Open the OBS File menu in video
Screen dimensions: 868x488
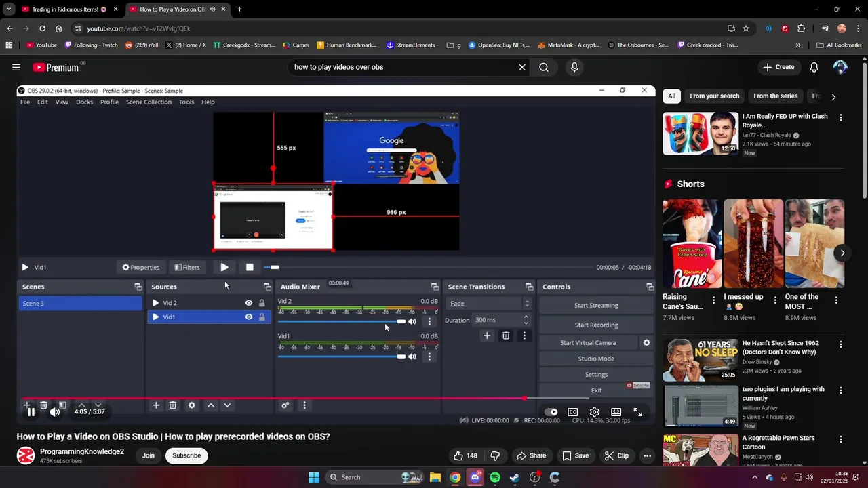tap(25, 102)
